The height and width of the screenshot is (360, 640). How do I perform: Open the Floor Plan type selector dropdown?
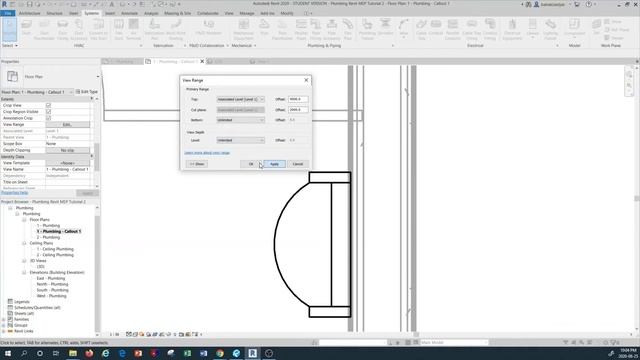click(98, 76)
